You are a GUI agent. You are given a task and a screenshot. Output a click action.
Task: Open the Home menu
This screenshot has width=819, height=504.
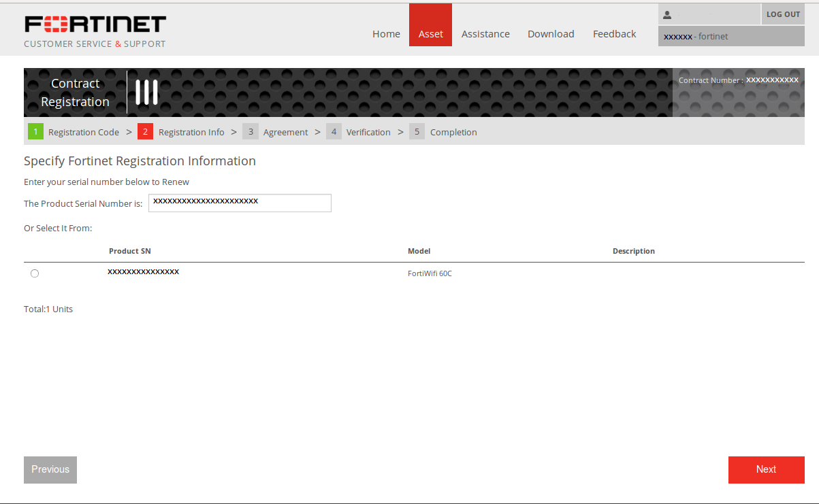[386, 34]
